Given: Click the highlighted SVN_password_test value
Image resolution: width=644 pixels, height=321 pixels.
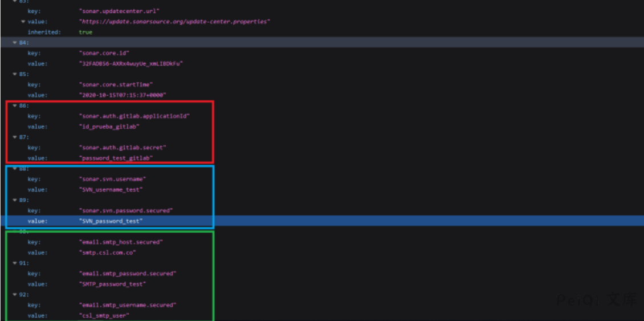Looking at the screenshot, I should 111,221.
